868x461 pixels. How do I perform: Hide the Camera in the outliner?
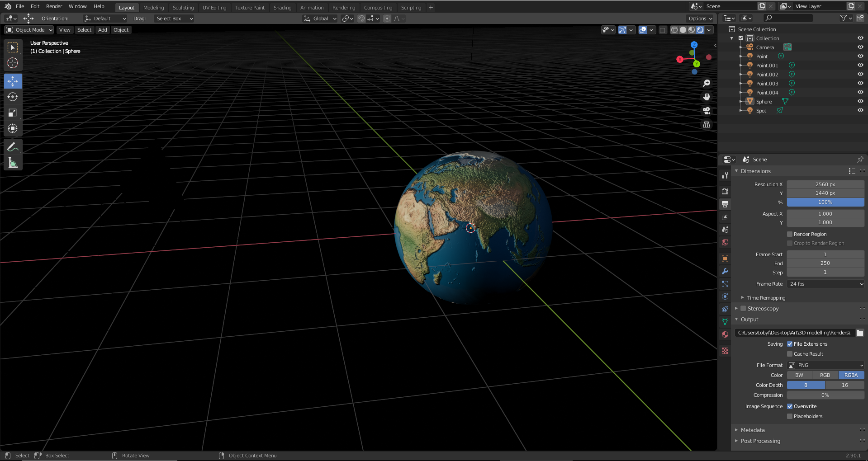[860, 47]
